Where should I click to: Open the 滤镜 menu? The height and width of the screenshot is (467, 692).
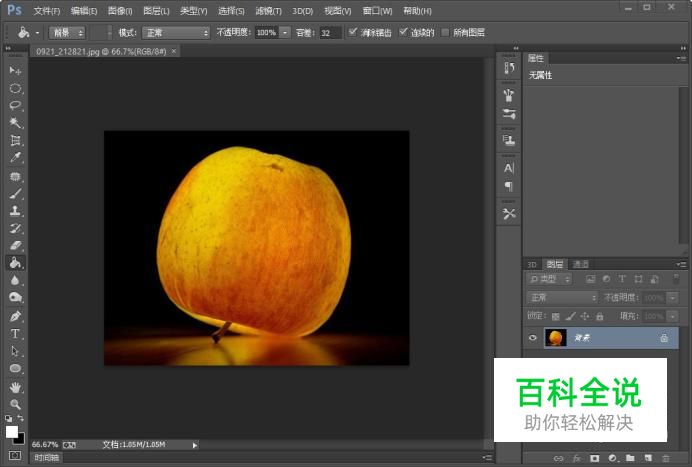[x=269, y=10]
